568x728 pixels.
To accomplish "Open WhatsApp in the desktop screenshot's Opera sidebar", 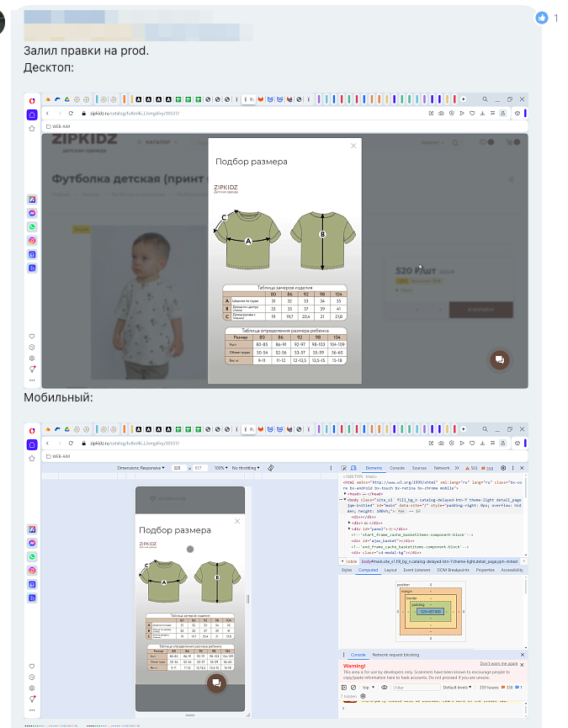I will click(32, 227).
